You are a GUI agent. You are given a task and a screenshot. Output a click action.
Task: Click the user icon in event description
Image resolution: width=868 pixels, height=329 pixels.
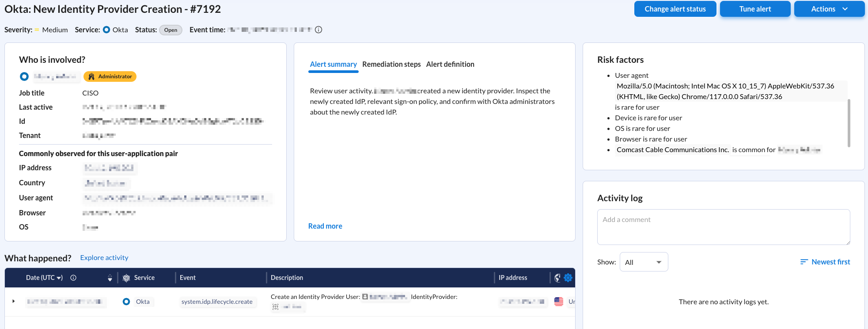click(365, 297)
